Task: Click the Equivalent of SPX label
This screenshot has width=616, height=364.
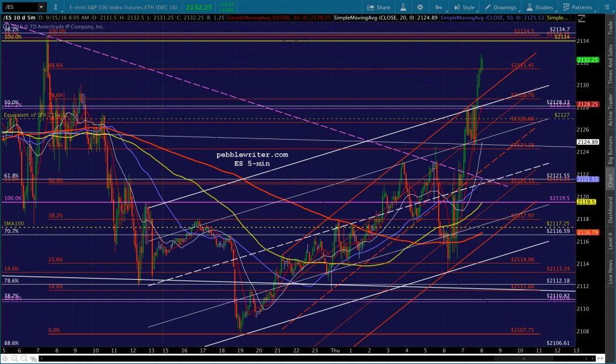Action: pyautogui.click(x=35, y=115)
